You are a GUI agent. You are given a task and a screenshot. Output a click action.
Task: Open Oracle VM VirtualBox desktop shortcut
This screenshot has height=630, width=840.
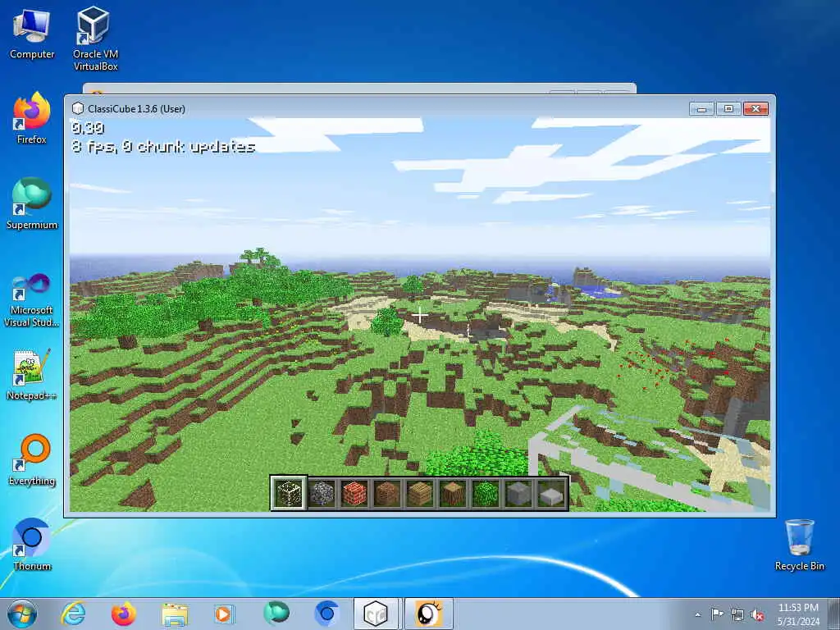coord(95,39)
